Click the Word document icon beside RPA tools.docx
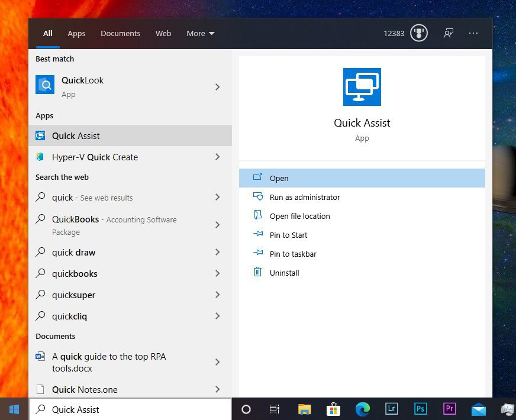 40,356
